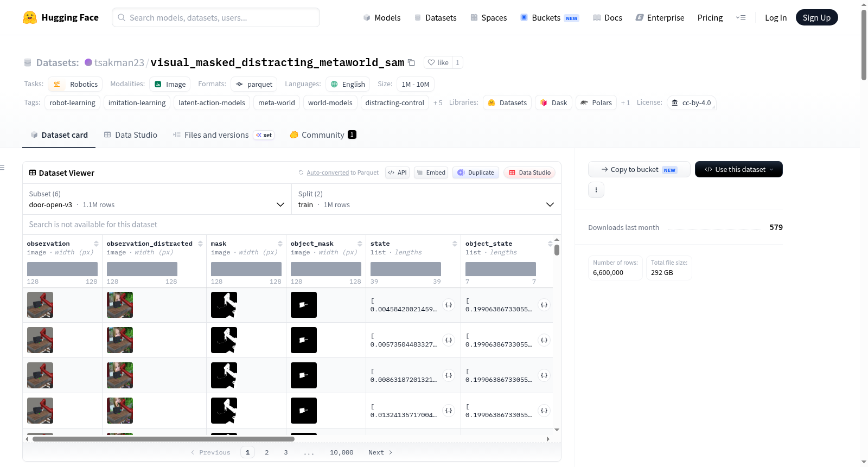
Task: Open the three-dot more options button
Action: (596, 190)
